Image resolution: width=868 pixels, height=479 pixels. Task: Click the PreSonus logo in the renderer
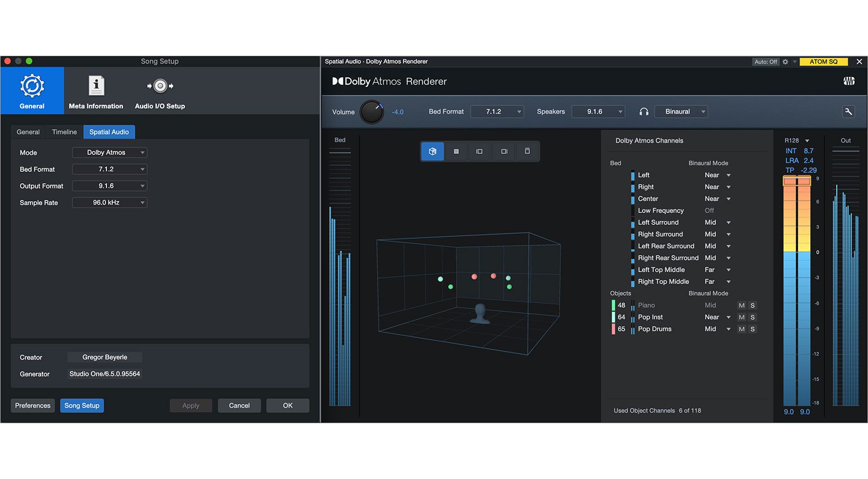(x=849, y=81)
